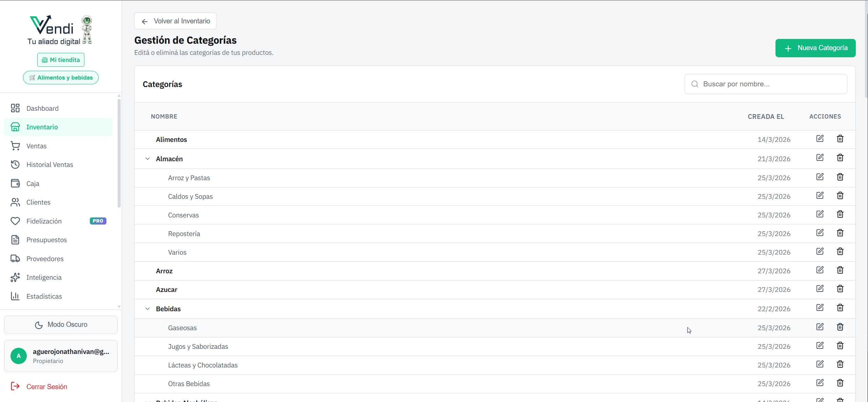Click Cerrar Sesión link
868x402 pixels.
(46, 387)
